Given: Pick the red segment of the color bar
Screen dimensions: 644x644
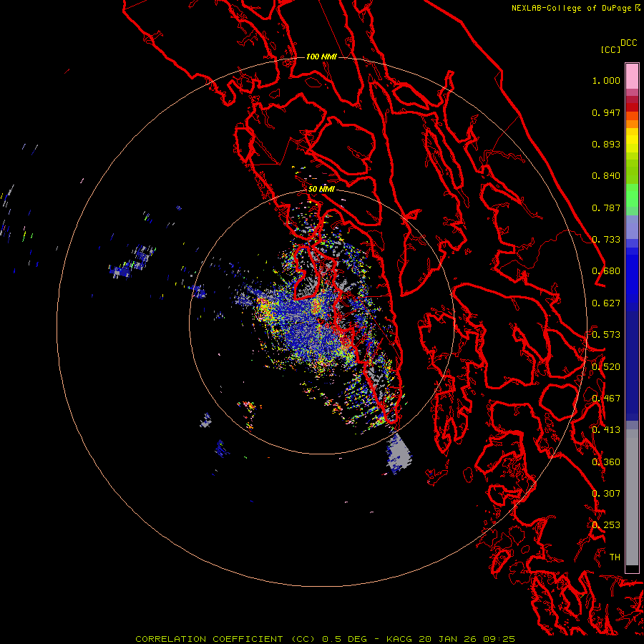Looking at the screenshot, I should [632, 107].
